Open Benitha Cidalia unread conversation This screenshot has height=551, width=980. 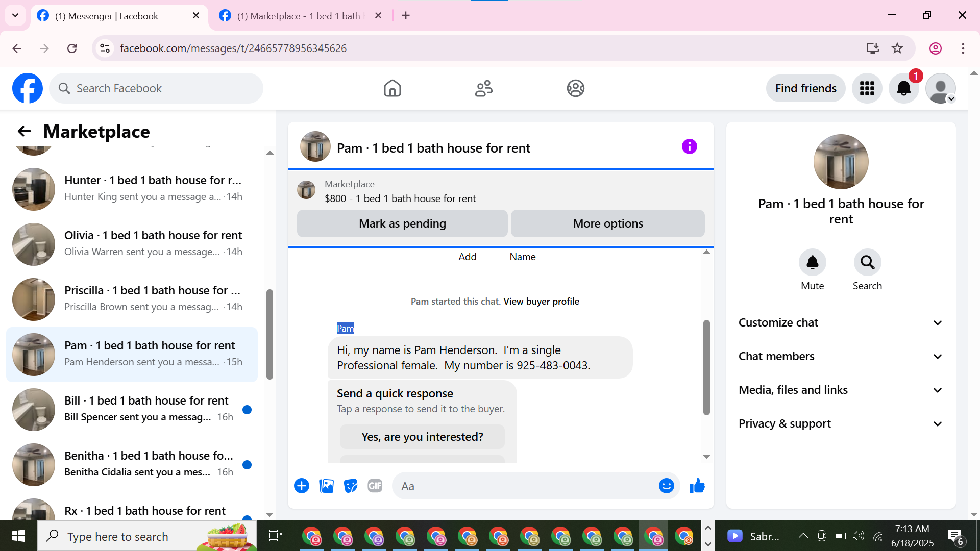tap(132, 464)
